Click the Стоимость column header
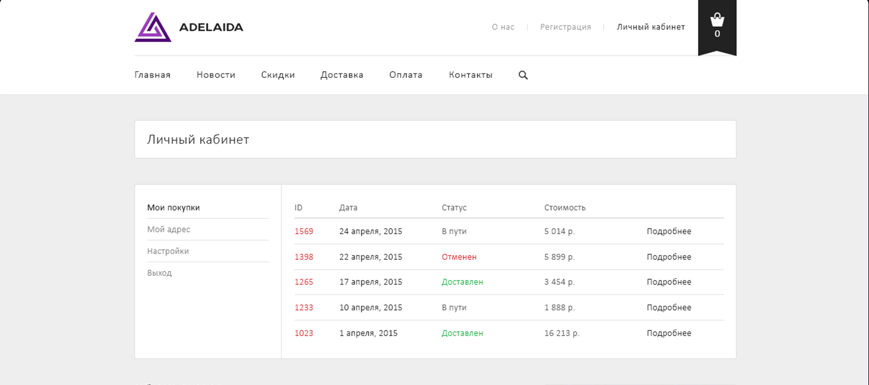 tap(565, 208)
